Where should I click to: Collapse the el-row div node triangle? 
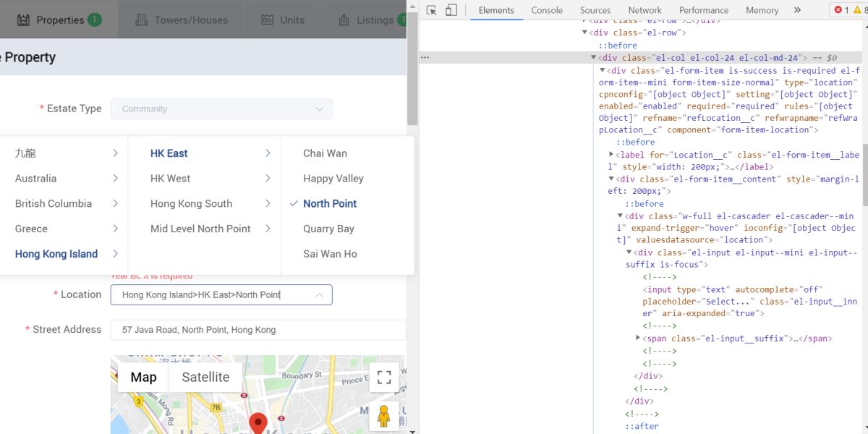pos(585,33)
